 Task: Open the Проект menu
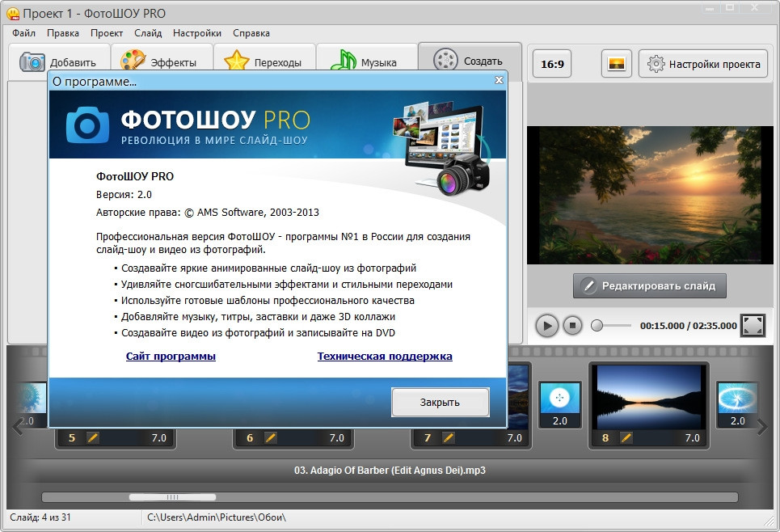pos(107,33)
